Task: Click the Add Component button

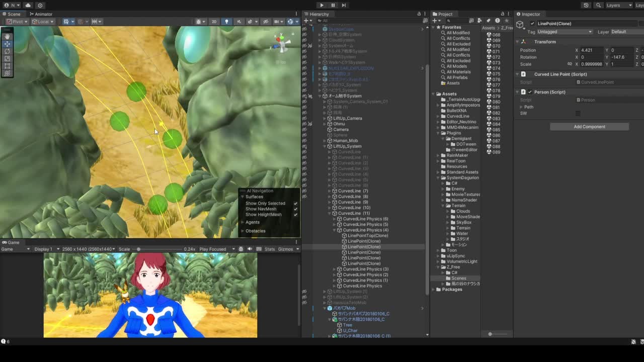Action: pos(589,127)
